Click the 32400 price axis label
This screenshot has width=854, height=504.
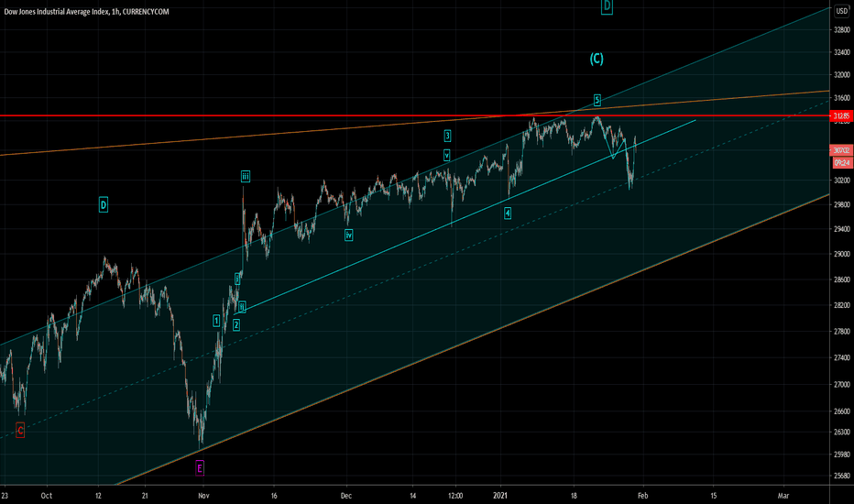coord(841,52)
